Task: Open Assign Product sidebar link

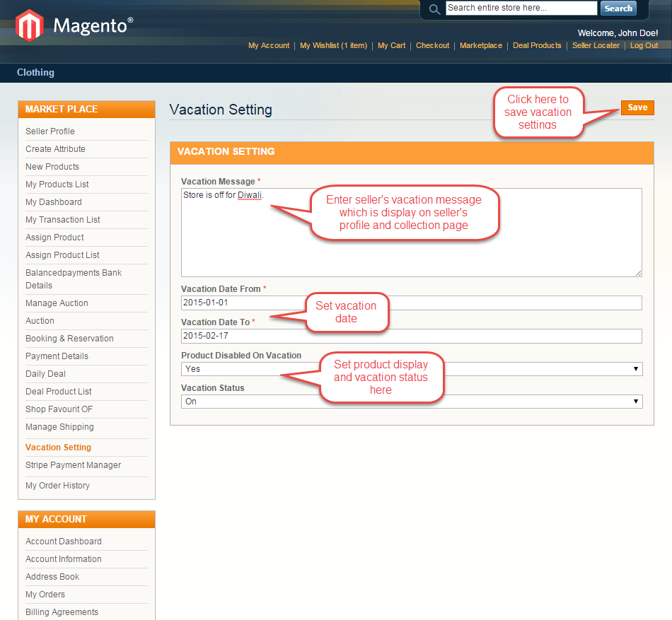Action: click(x=54, y=238)
